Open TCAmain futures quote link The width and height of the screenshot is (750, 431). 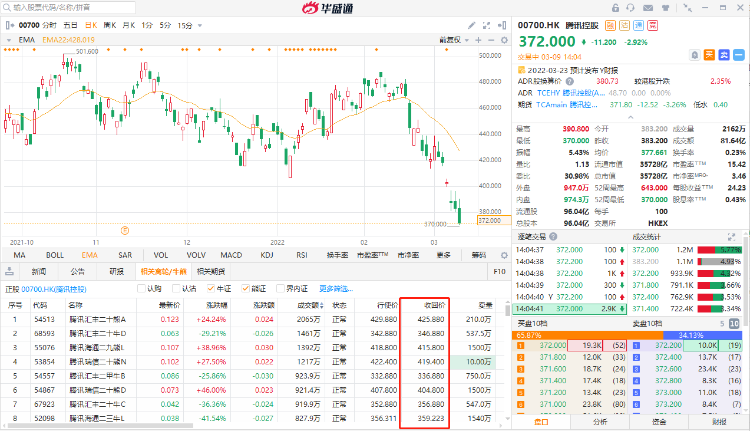pos(566,104)
